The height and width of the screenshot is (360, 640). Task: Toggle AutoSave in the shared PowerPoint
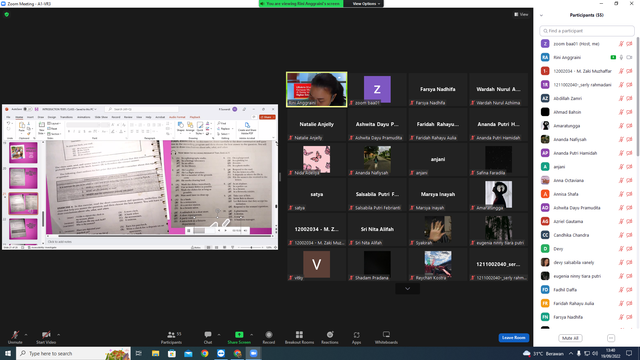[x=27, y=109]
